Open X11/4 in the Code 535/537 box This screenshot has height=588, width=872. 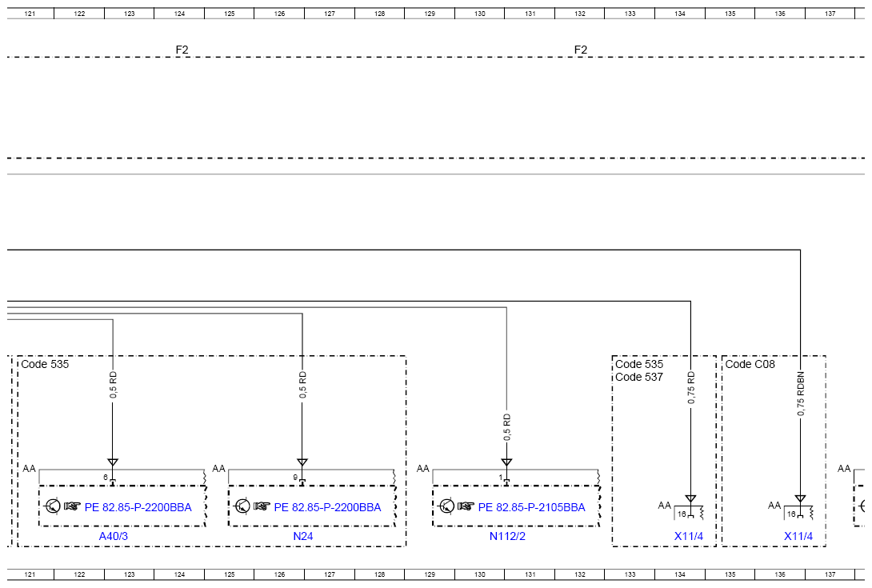[688, 536]
